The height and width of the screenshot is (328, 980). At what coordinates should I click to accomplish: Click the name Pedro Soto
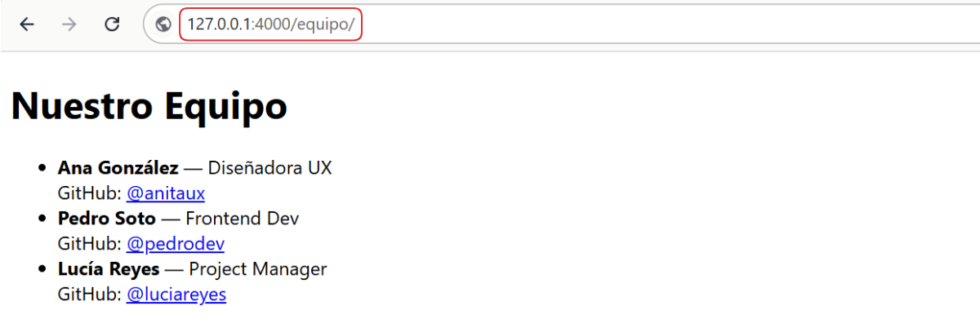click(106, 219)
